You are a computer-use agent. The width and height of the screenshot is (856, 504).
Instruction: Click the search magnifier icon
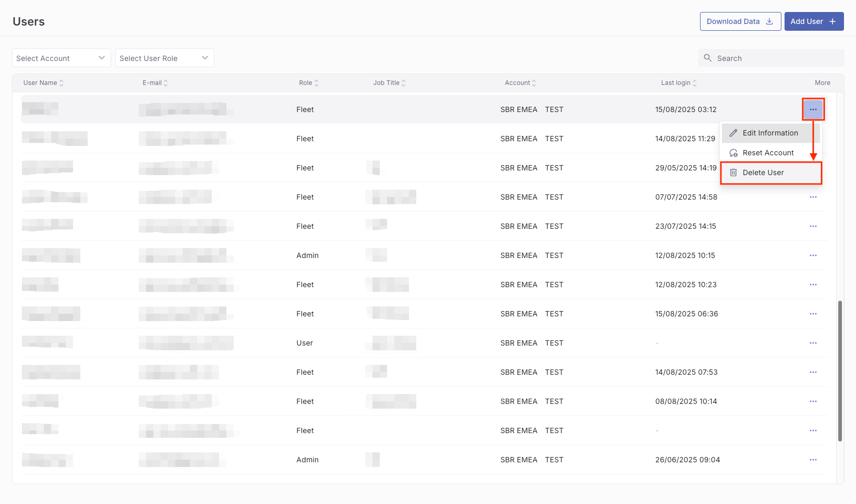(x=708, y=58)
